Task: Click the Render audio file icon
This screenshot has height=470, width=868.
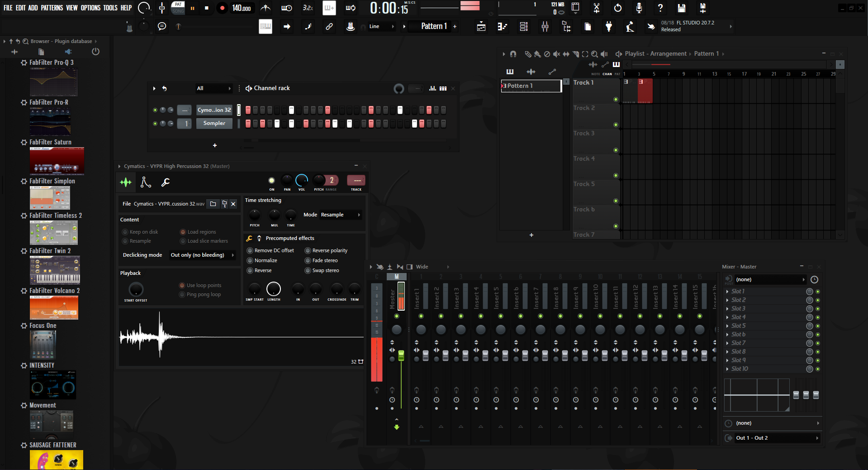Action: [x=703, y=8]
